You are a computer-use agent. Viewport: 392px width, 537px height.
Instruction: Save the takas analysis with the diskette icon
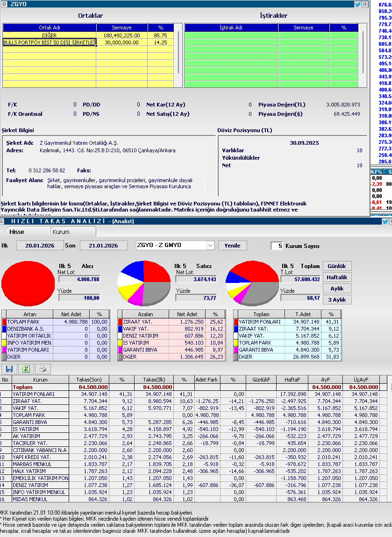coord(9,369)
